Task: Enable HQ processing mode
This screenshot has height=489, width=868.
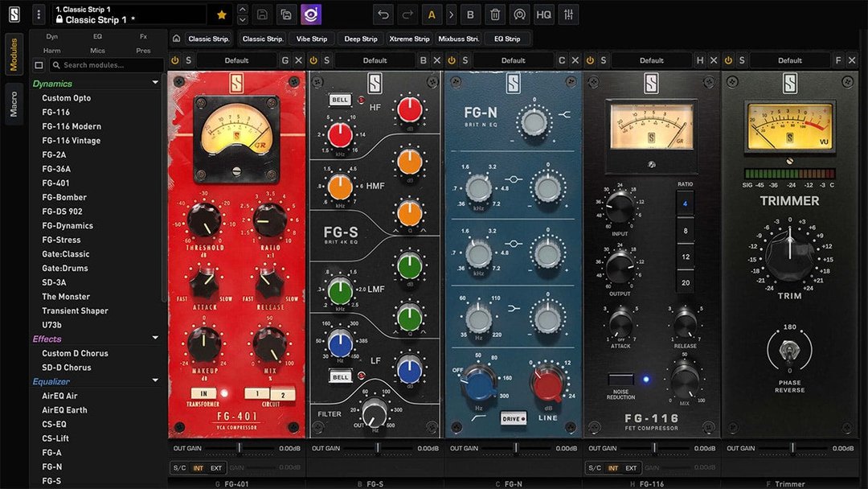Action: click(543, 14)
